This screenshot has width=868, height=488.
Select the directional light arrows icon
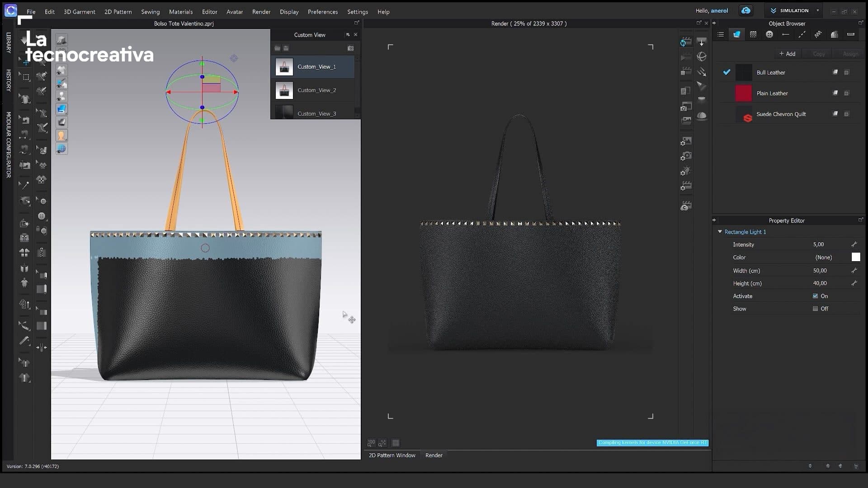pos(702,71)
